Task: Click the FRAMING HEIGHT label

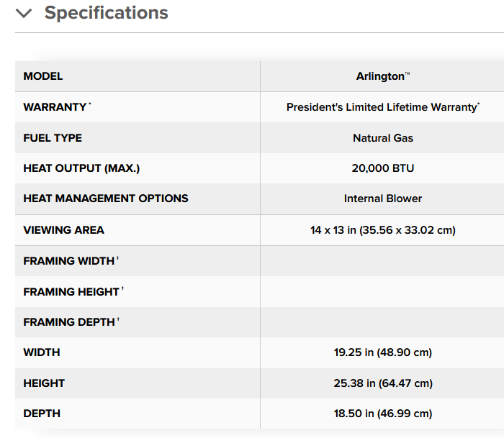Action: (73, 291)
